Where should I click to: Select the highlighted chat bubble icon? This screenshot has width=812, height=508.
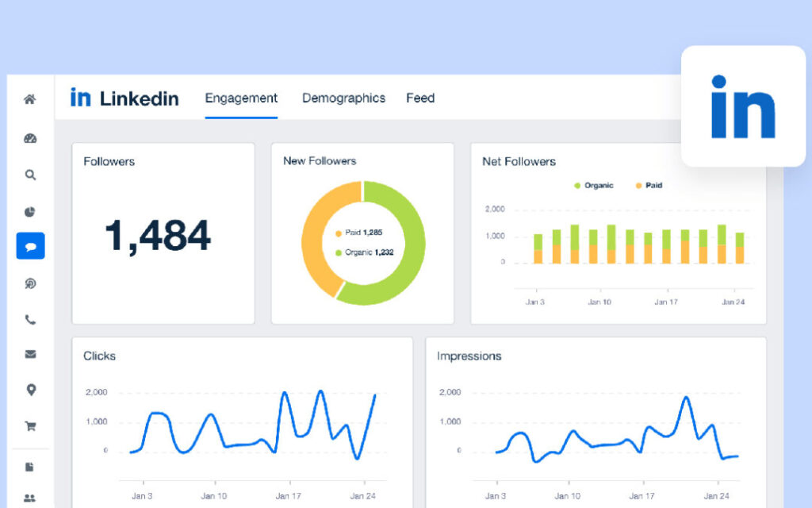tap(30, 246)
